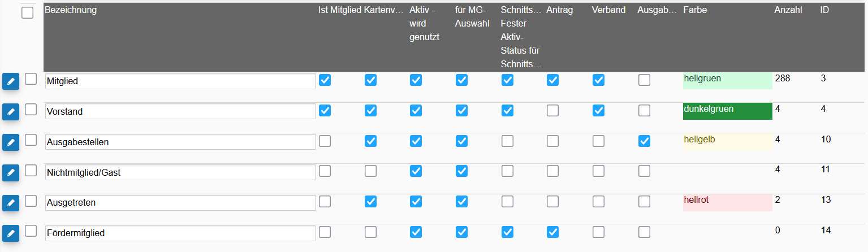Uncheck 'Ist Mitglied' for Vorstand
This screenshot has width=868, height=252.
pos(325,111)
